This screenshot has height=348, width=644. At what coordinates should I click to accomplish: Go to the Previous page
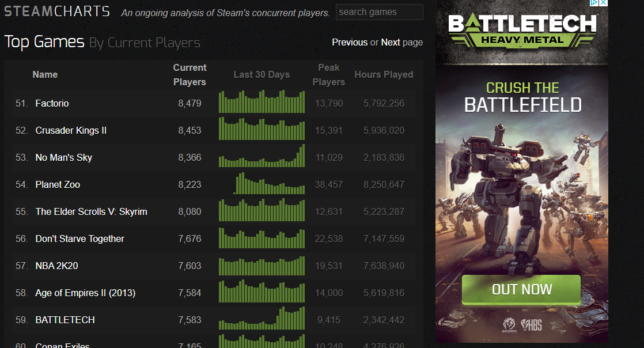tap(350, 42)
